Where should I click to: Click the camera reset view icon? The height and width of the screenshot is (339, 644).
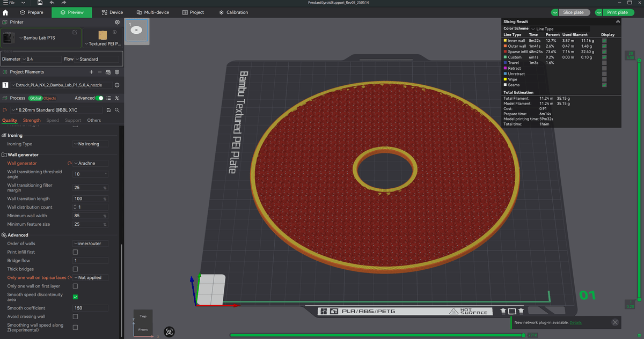tap(170, 332)
